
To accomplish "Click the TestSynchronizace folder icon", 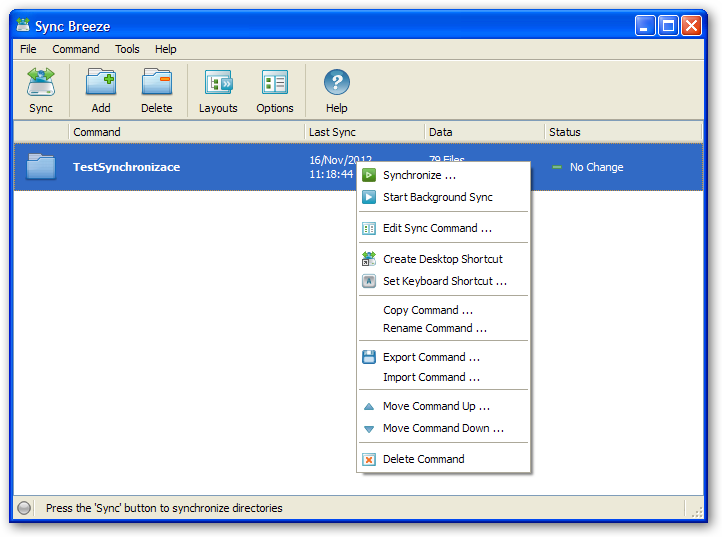I will coord(41,166).
